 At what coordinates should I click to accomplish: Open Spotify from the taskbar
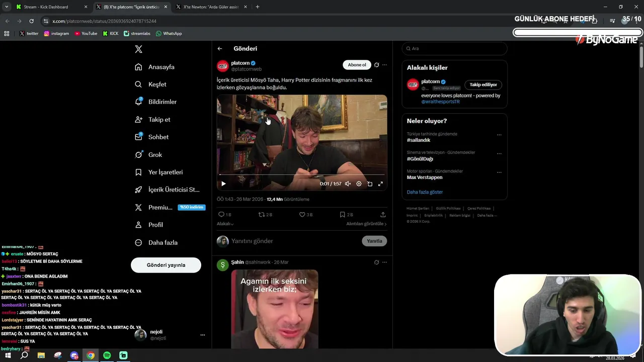[x=107, y=355]
